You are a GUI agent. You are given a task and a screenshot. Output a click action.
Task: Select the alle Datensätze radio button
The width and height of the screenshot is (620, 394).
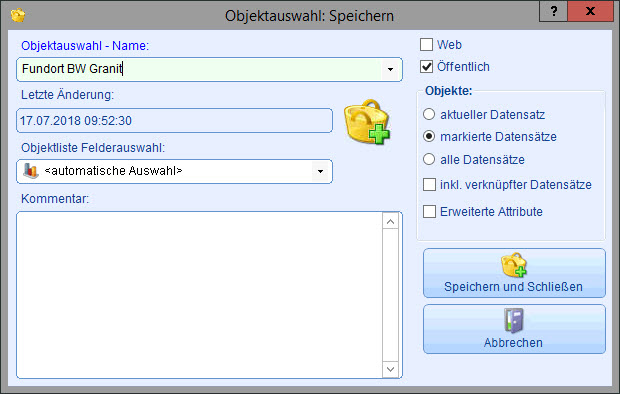429,159
